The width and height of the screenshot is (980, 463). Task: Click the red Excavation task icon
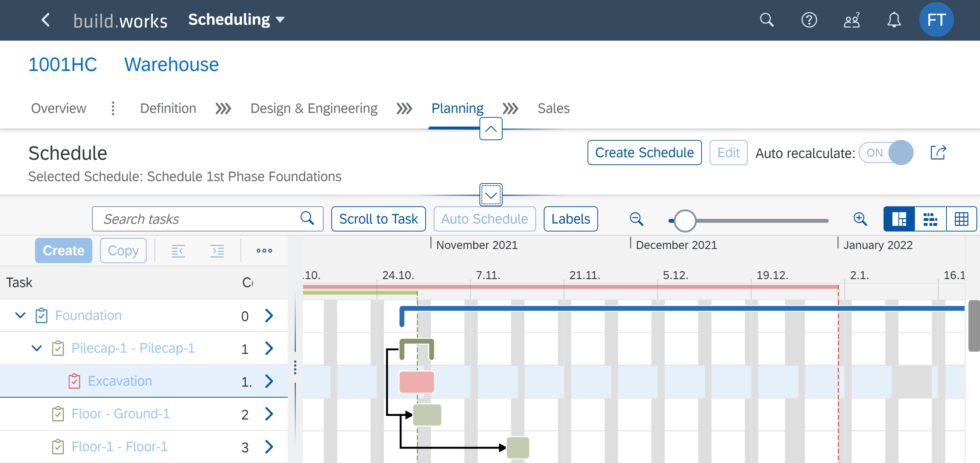(74, 381)
